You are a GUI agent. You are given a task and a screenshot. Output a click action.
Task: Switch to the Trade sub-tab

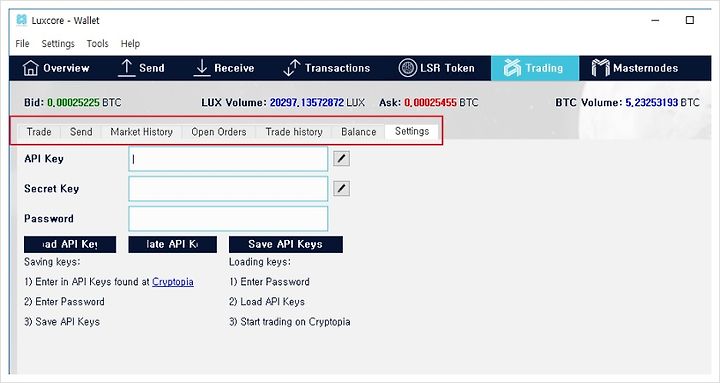click(x=39, y=132)
